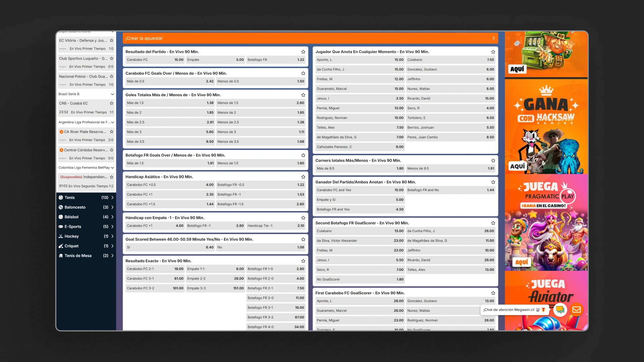Open the ¡Crear la apuesta! banner
644x362 pixels.
(310, 38)
